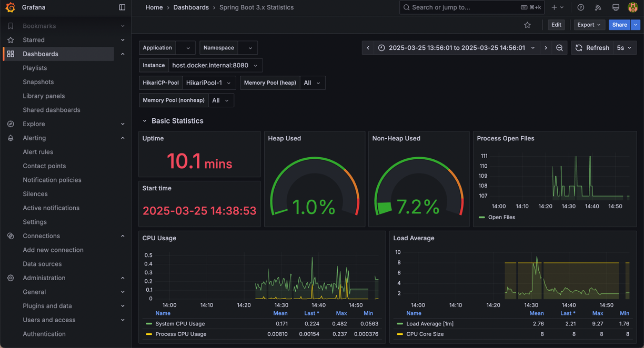Go to previous time range arrow
The height and width of the screenshot is (348, 644).
[x=368, y=48]
